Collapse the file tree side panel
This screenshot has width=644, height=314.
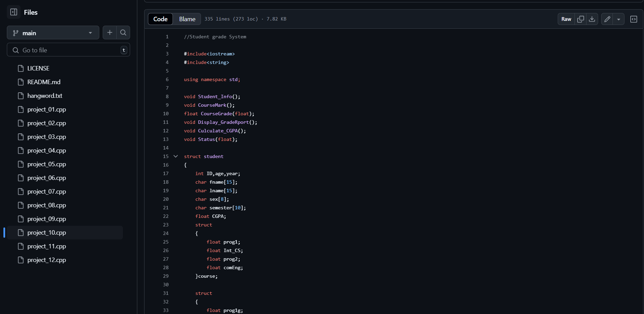(x=14, y=12)
